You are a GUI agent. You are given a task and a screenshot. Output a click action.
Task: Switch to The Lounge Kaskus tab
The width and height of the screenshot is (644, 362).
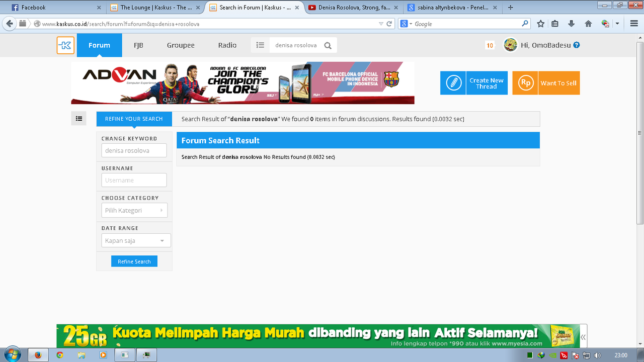155,8
